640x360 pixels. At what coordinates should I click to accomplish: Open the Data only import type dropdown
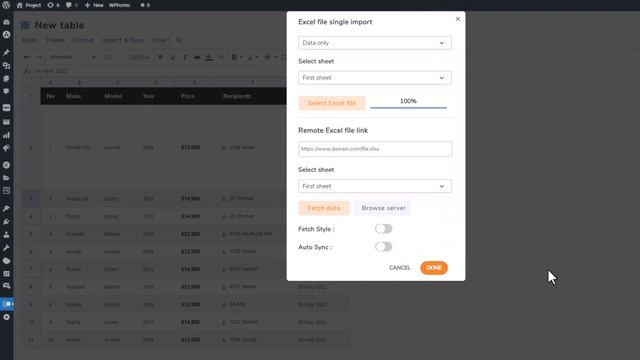click(x=375, y=43)
